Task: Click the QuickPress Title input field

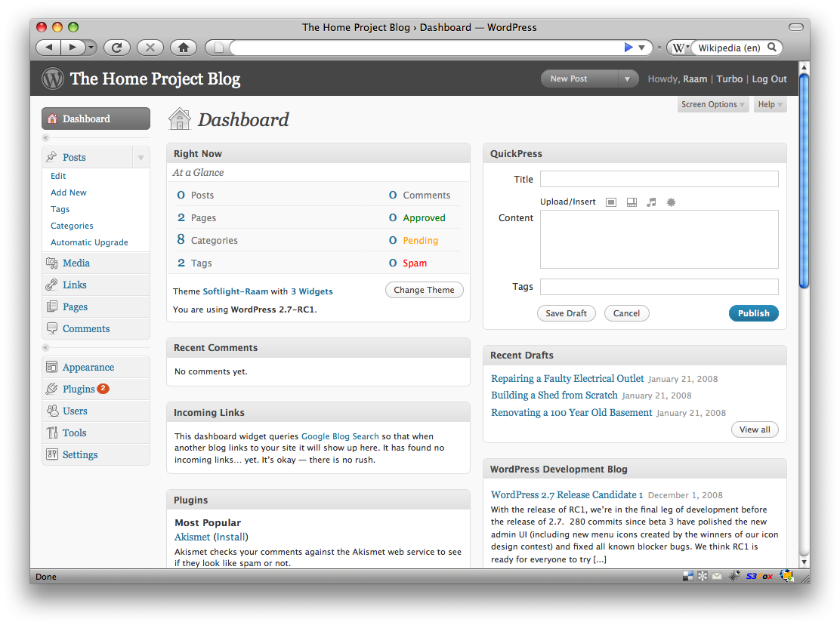Action: coord(659,179)
